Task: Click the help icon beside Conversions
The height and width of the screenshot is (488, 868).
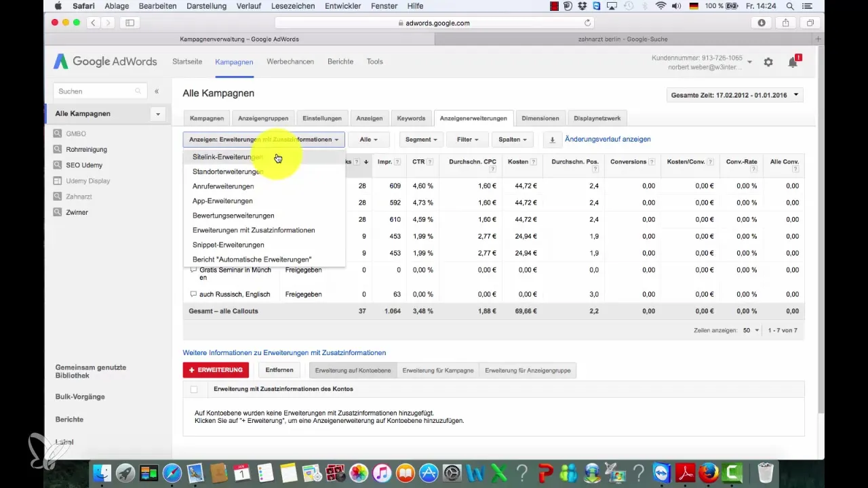Action: 652,162
